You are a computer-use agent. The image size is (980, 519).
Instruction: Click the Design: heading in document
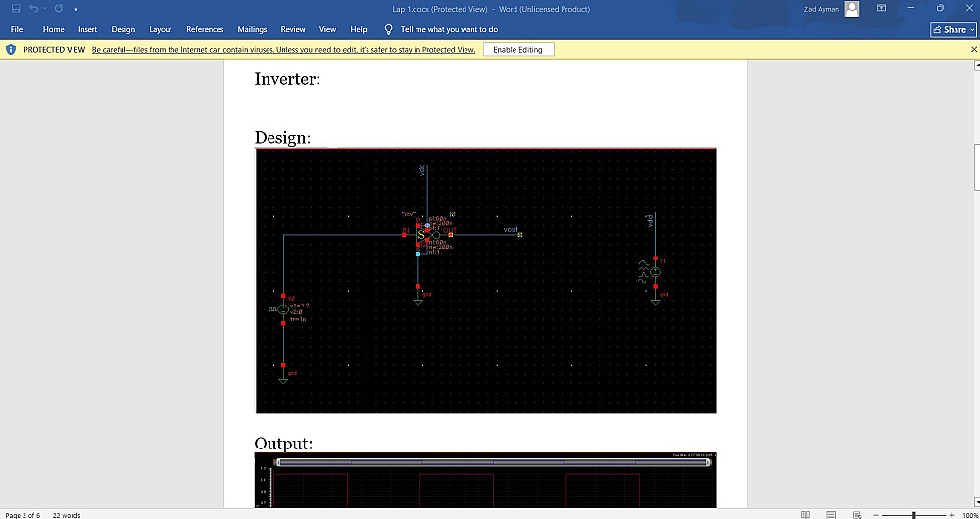coord(282,137)
